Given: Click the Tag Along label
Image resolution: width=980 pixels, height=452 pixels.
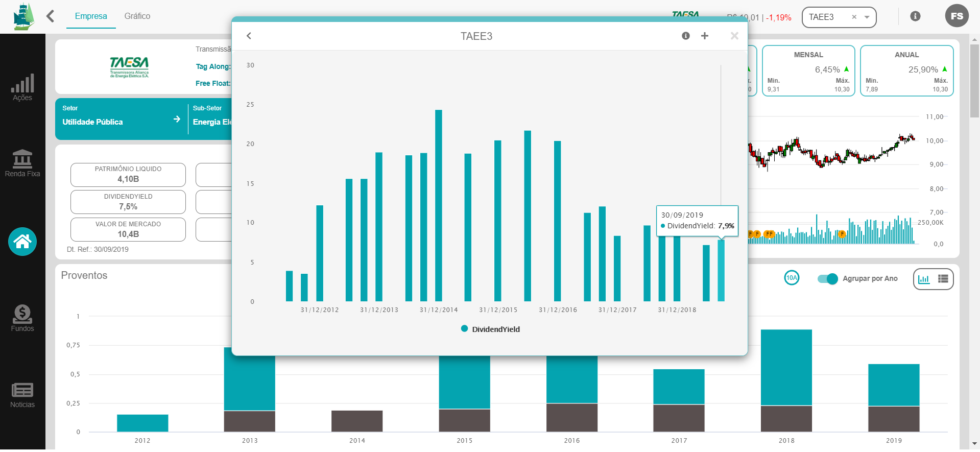Looking at the screenshot, I should 213,66.
